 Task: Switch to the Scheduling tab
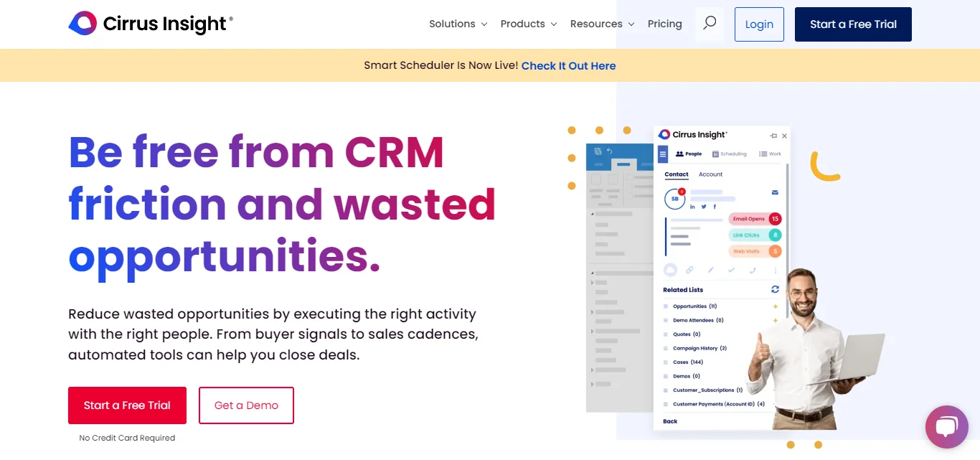729,154
